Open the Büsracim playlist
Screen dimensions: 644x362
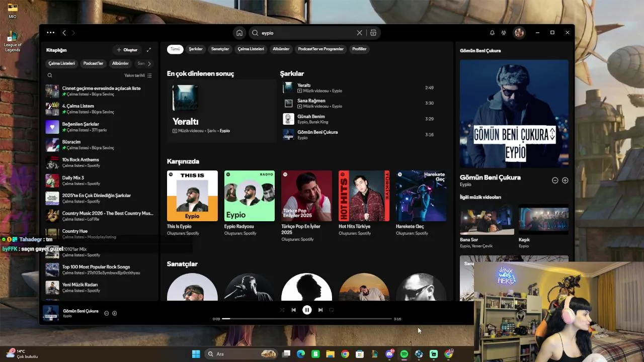pos(100,145)
